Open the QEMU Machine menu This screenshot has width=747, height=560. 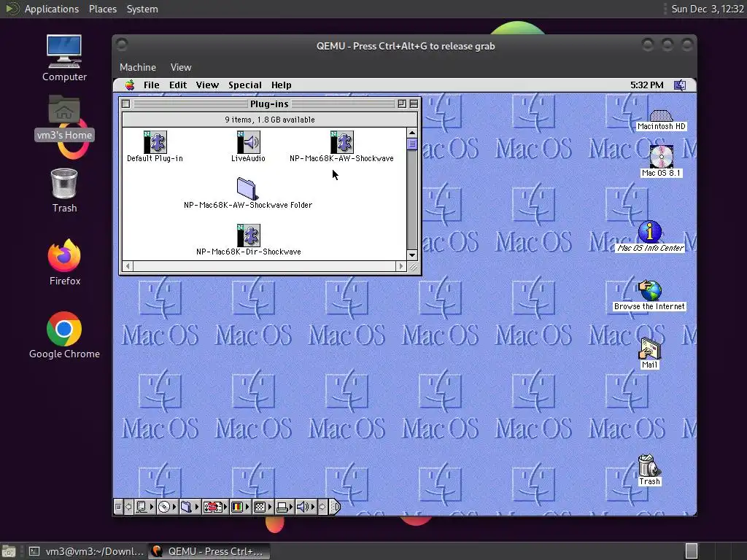click(x=138, y=67)
